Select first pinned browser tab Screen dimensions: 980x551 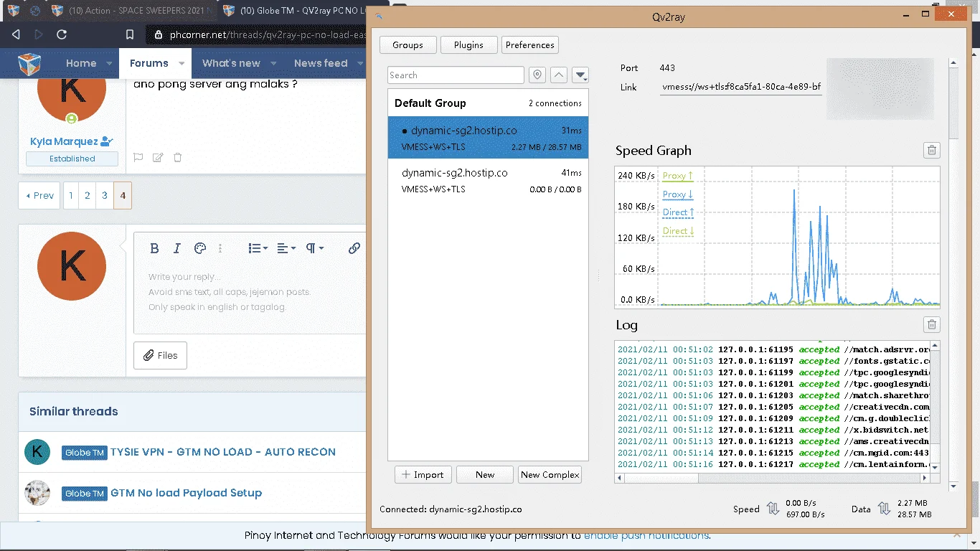click(14, 11)
